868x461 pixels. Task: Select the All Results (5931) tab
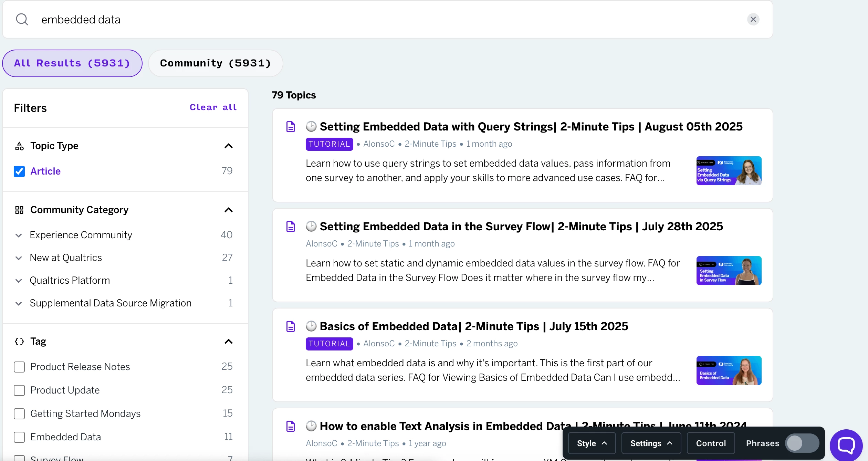point(72,63)
